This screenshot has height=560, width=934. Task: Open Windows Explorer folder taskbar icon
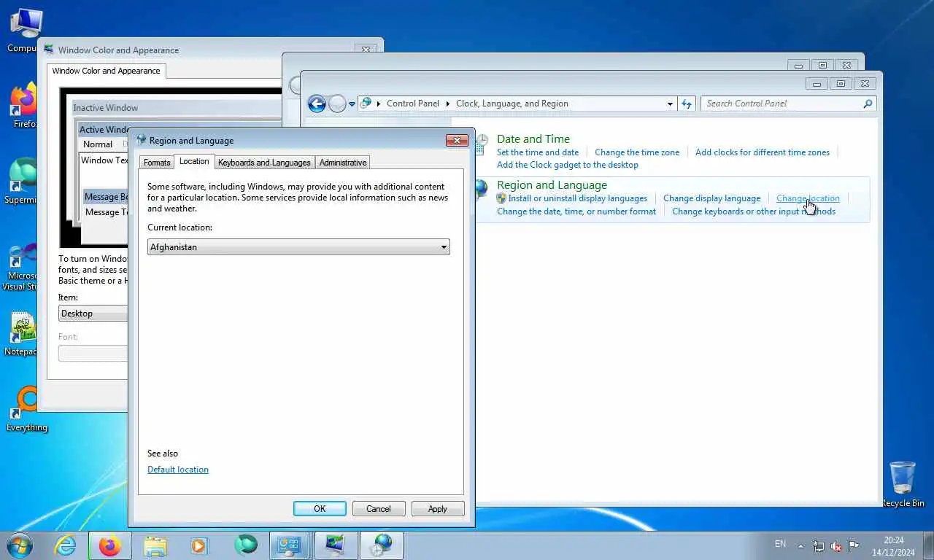[x=155, y=545]
